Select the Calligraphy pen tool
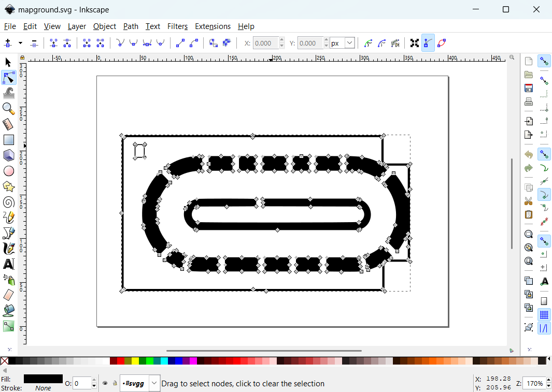This screenshot has width=552, height=392. [8, 249]
